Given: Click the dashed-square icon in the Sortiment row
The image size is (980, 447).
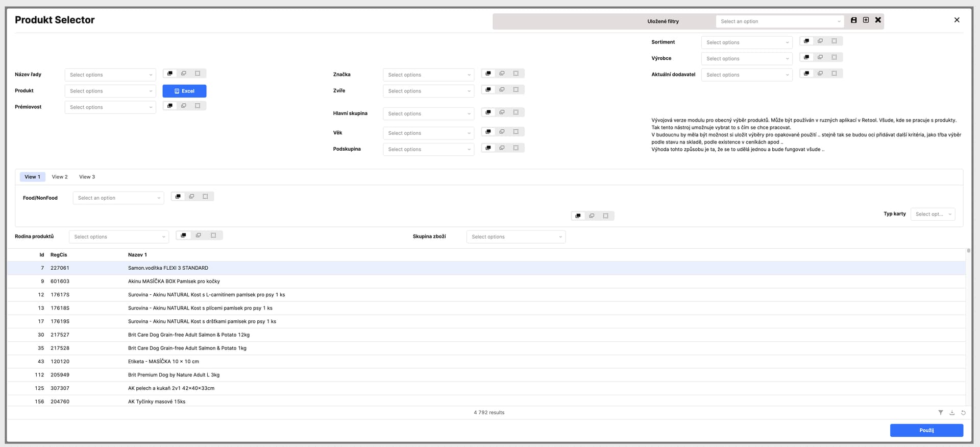Looking at the screenshot, I should (x=834, y=41).
